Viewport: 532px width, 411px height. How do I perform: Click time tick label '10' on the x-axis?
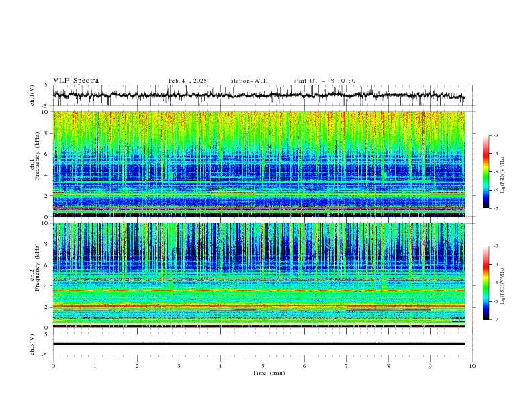click(472, 366)
